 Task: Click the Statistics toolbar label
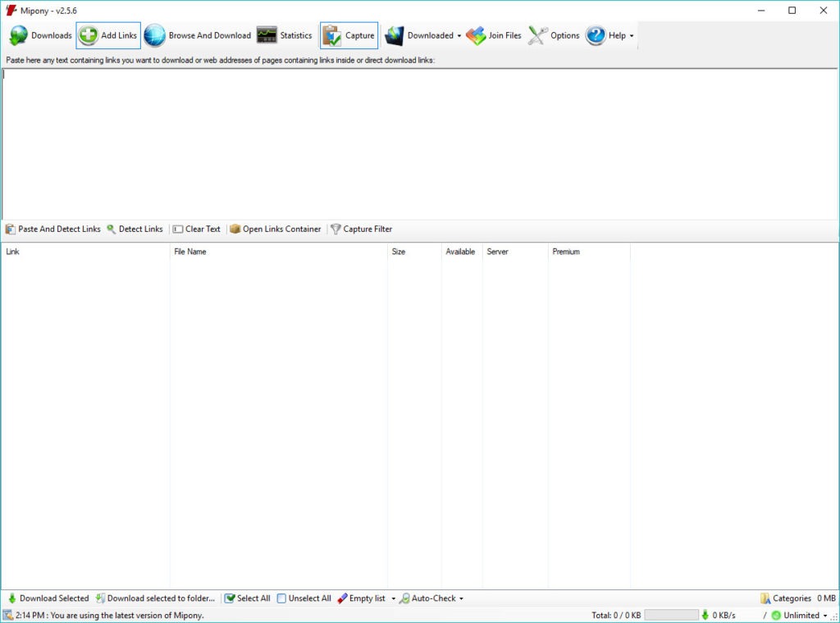coord(295,35)
